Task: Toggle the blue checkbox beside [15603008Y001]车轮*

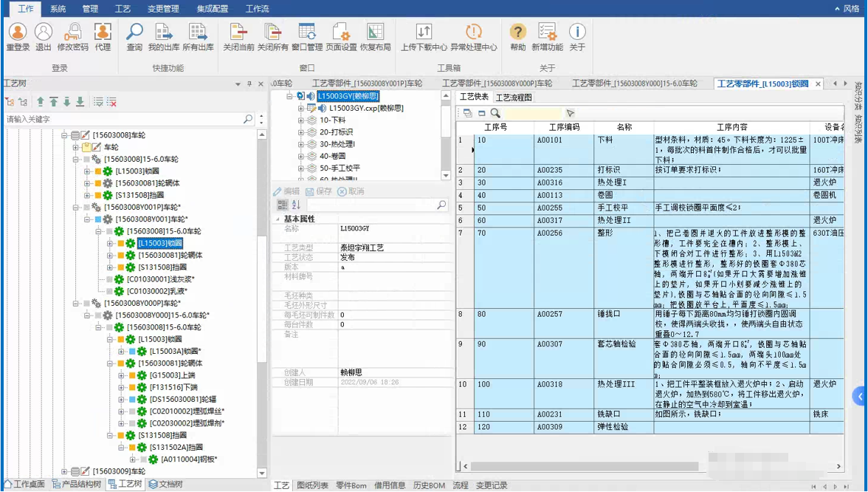Action: (98, 219)
